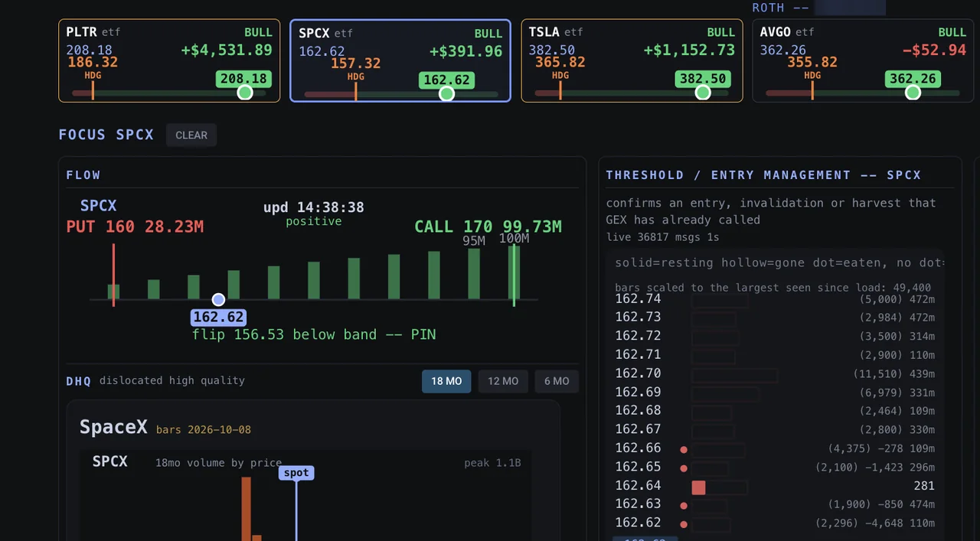Click the 162.71 price in order ladder
Screen dimensions: 980x541
coord(638,354)
